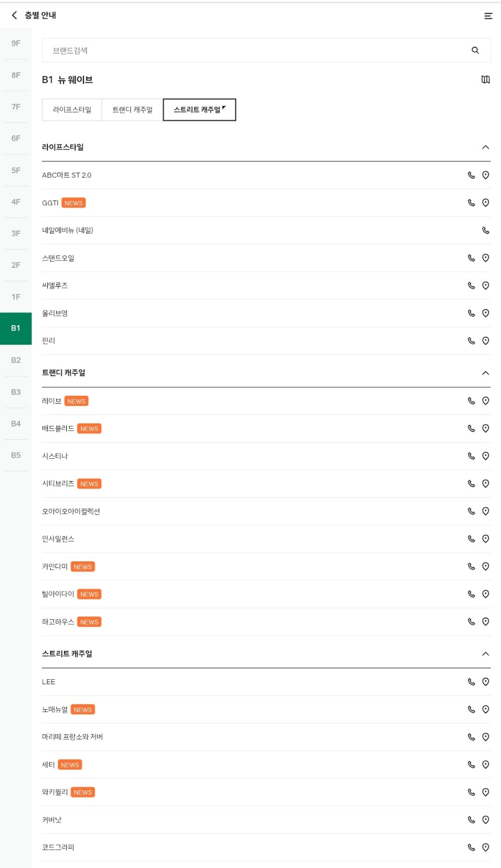Viewport: 501px width, 868px height.
Task: Open the hamburger menu icon
Action: 488,16
